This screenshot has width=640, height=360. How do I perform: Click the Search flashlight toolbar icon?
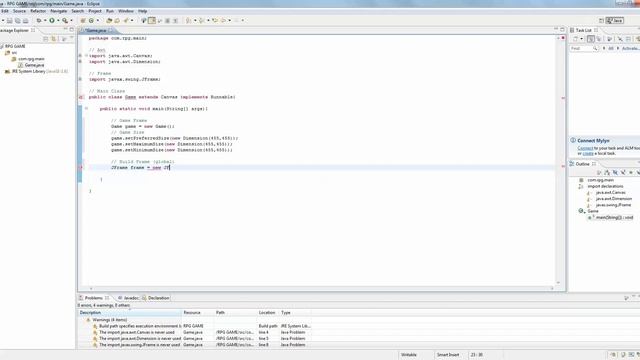pos(127,20)
